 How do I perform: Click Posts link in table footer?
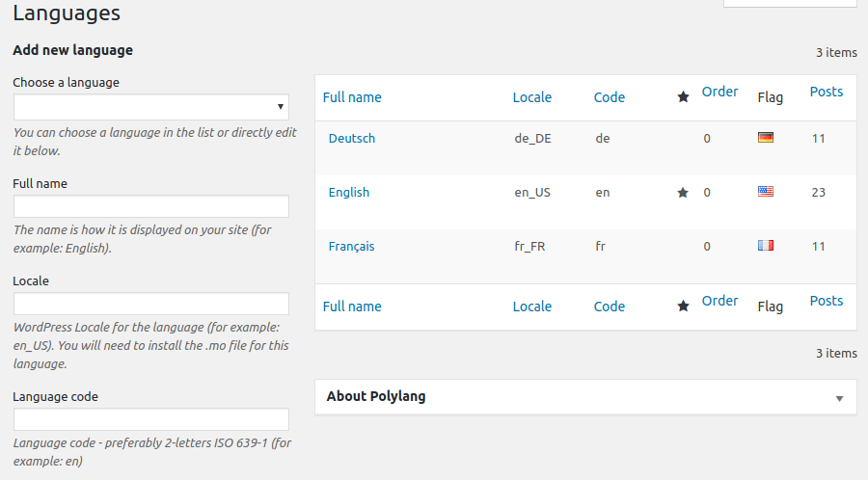click(x=827, y=301)
